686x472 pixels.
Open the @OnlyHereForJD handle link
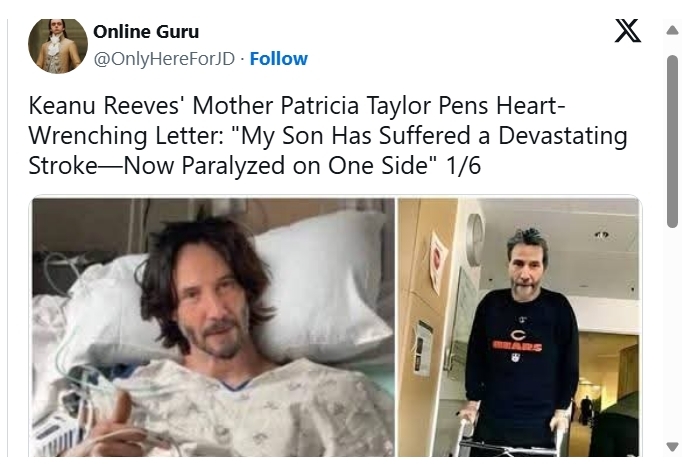tap(164, 59)
